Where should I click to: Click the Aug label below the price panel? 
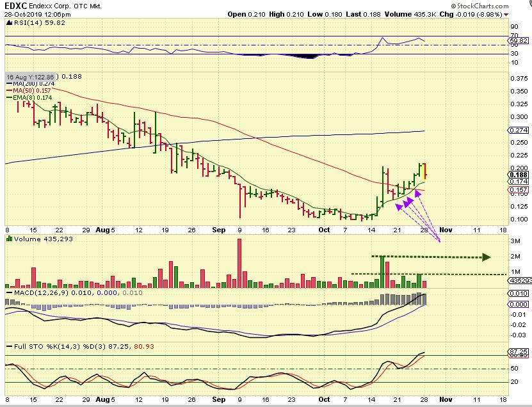coord(102,230)
